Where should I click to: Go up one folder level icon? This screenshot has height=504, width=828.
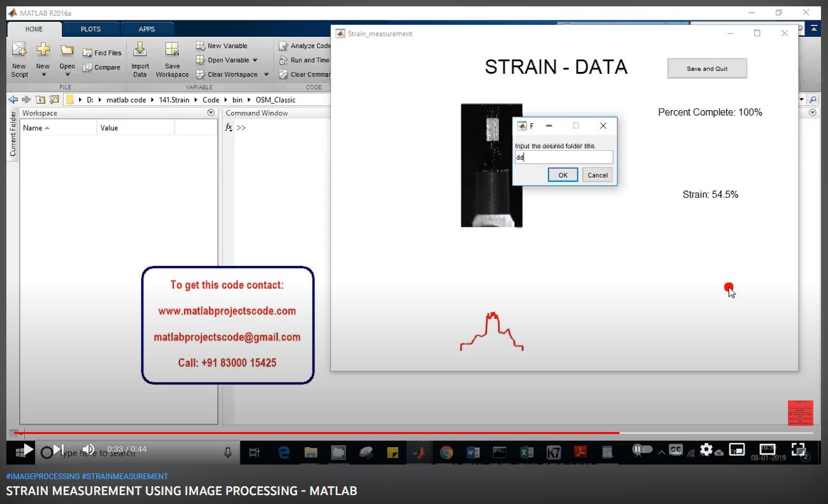[x=40, y=100]
